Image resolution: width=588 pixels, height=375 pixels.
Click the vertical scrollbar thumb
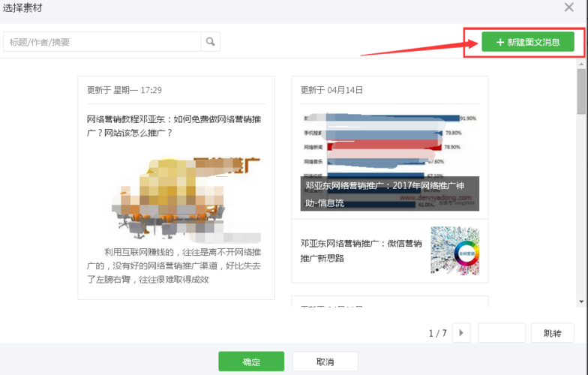(x=581, y=91)
